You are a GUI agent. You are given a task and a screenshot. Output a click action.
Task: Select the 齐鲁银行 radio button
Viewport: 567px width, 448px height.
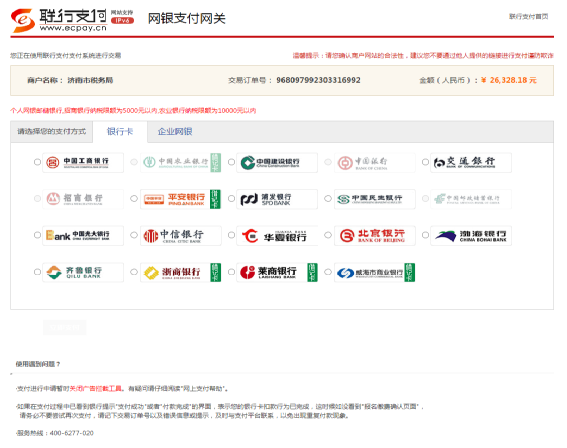point(37,272)
